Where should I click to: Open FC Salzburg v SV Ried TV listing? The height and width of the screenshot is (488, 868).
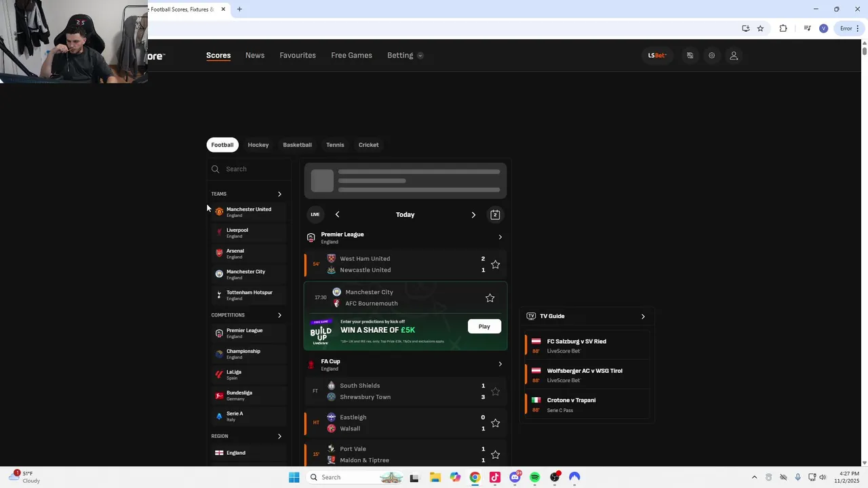coord(587,346)
